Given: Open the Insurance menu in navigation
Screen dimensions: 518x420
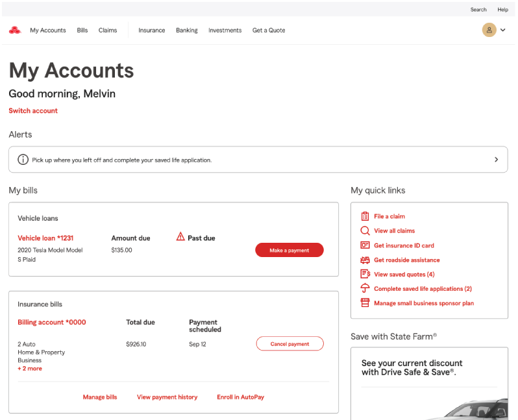Looking at the screenshot, I should pos(151,31).
